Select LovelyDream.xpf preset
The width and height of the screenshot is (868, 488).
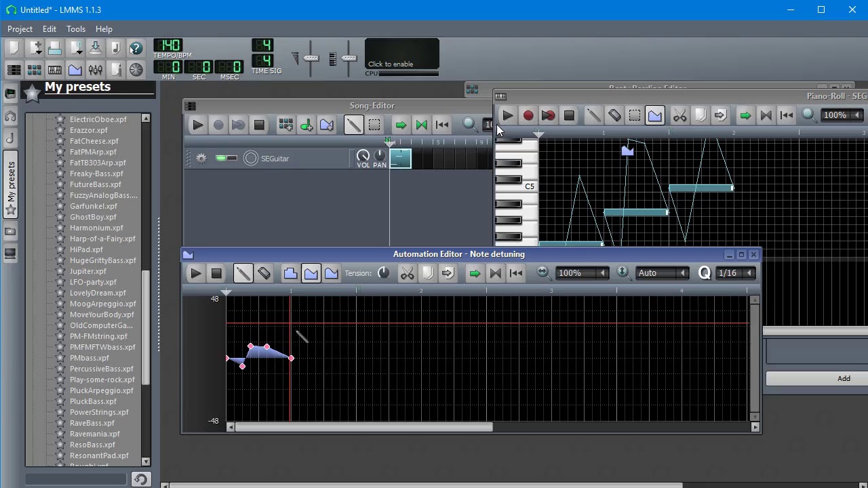coord(98,293)
